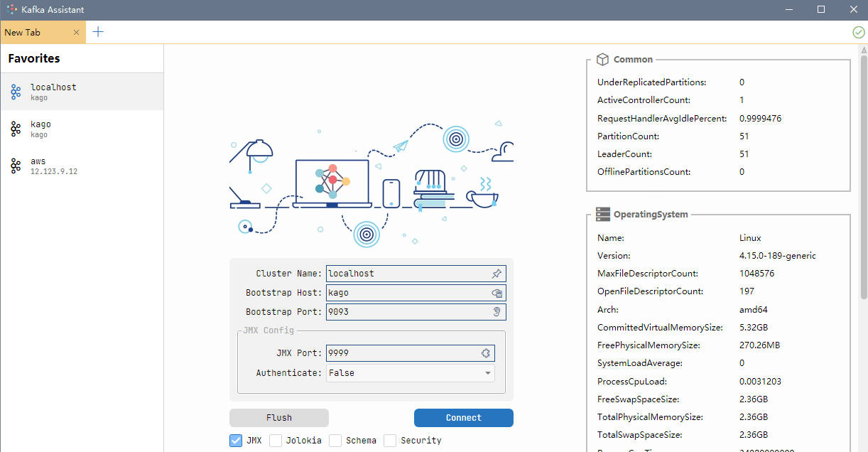Click the Connect button

click(x=464, y=418)
